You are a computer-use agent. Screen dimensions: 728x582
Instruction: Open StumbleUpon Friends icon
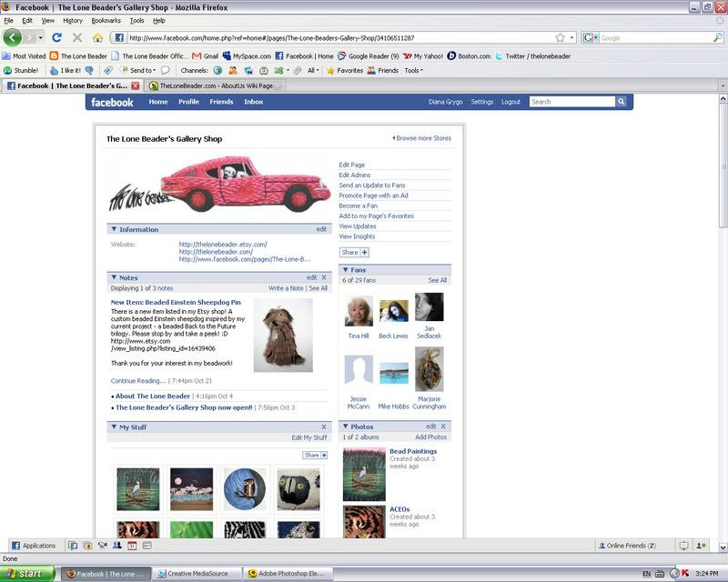pos(383,71)
